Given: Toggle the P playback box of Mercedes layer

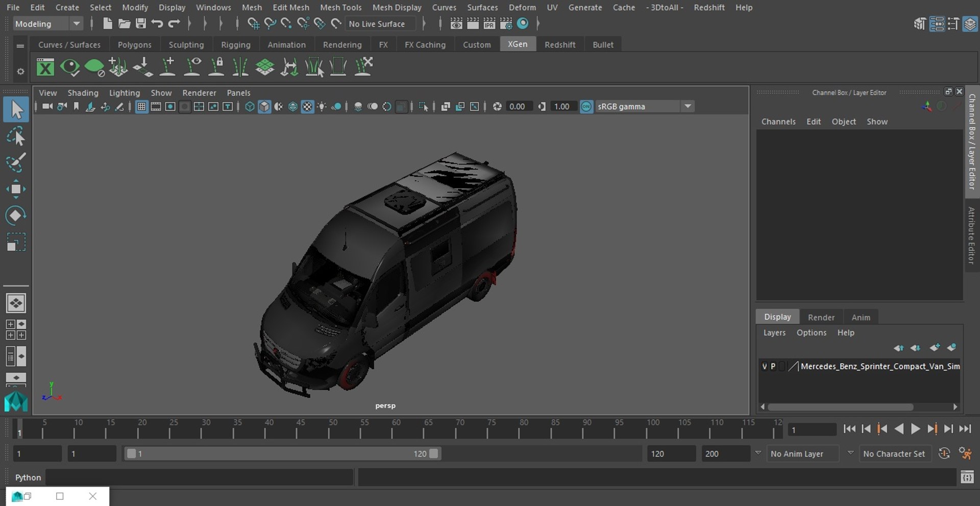Looking at the screenshot, I should pos(773,366).
